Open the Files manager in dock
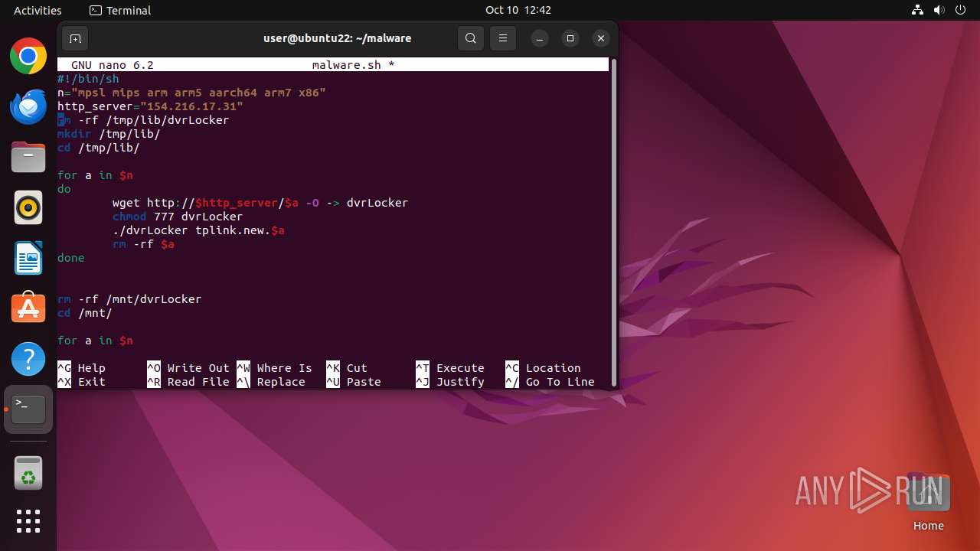Viewport: 980px width, 551px height. (x=28, y=157)
